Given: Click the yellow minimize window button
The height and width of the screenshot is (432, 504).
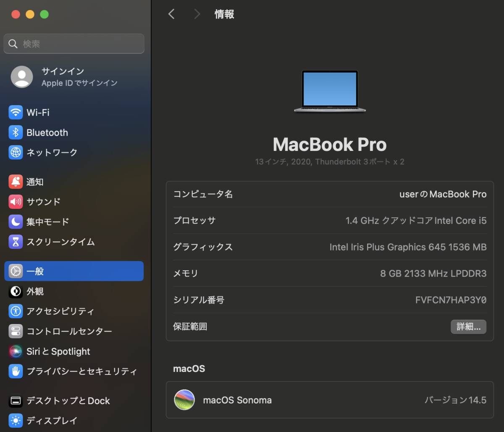Looking at the screenshot, I should click(30, 14).
